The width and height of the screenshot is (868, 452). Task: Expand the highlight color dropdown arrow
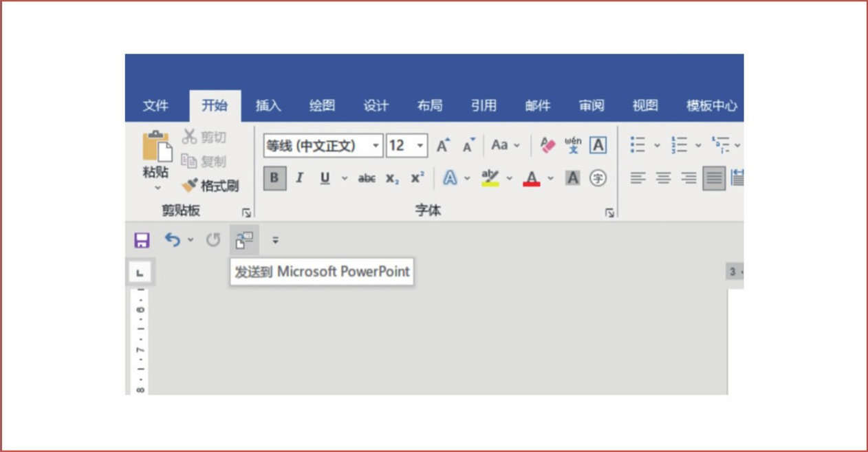(510, 178)
